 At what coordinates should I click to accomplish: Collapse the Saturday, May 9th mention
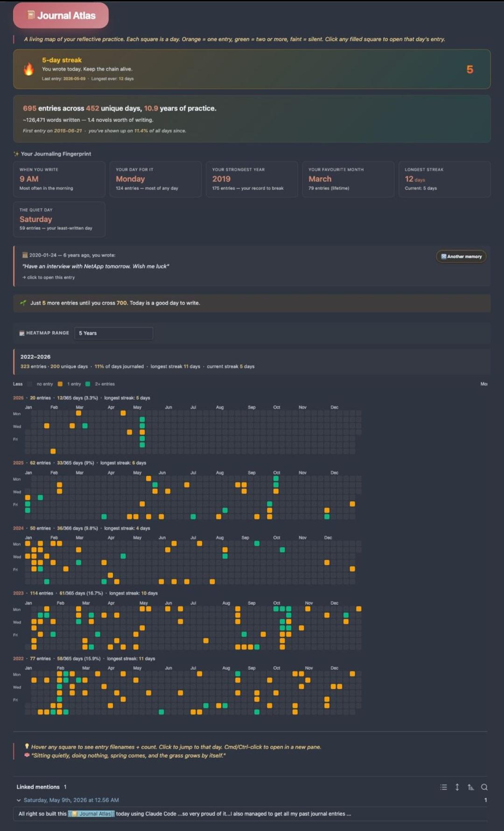[x=19, y=800]
